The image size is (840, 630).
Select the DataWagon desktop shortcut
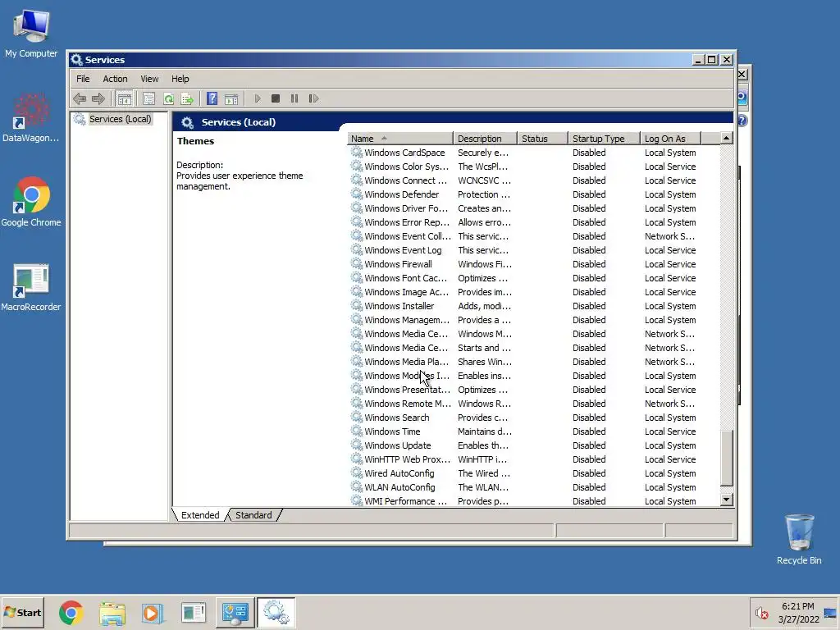(x=31, y=118)
